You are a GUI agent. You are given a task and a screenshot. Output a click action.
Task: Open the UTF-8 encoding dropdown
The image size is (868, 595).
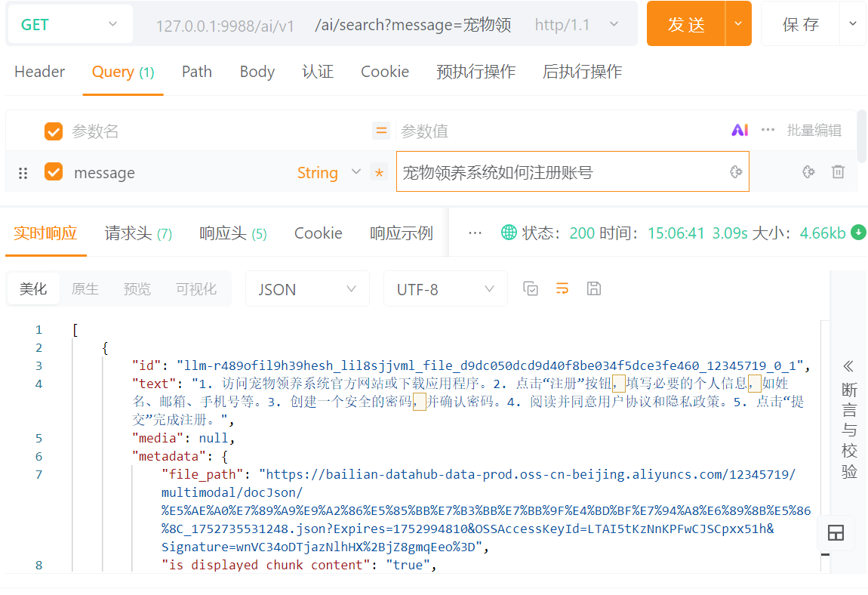click(445, 289)
